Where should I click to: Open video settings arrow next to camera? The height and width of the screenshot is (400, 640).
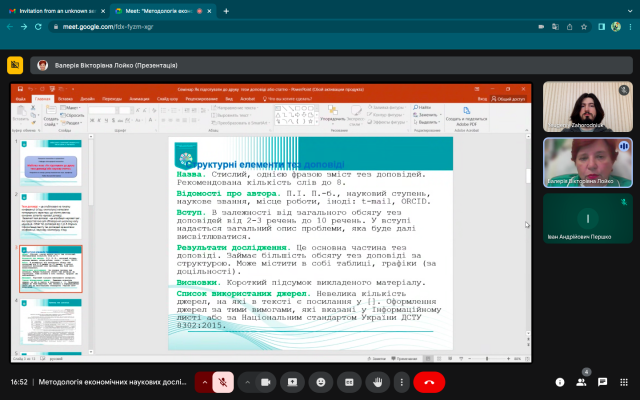[x=245, y=382]
